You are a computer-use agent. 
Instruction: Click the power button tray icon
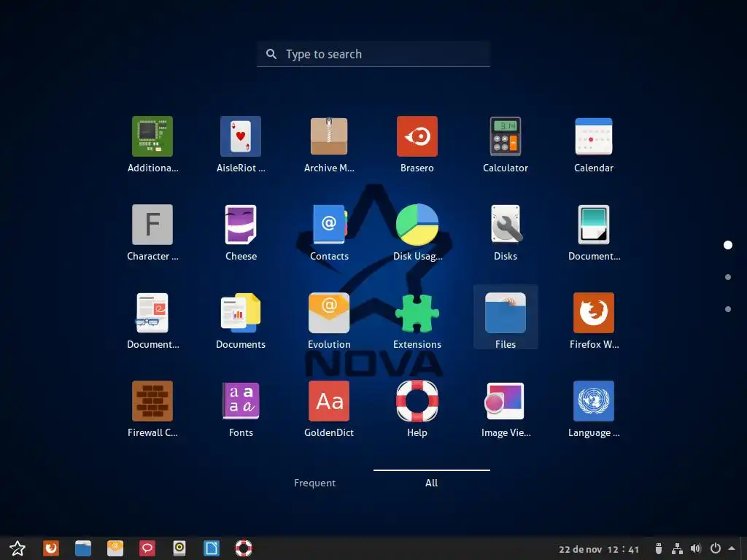(x=715, y=548)
